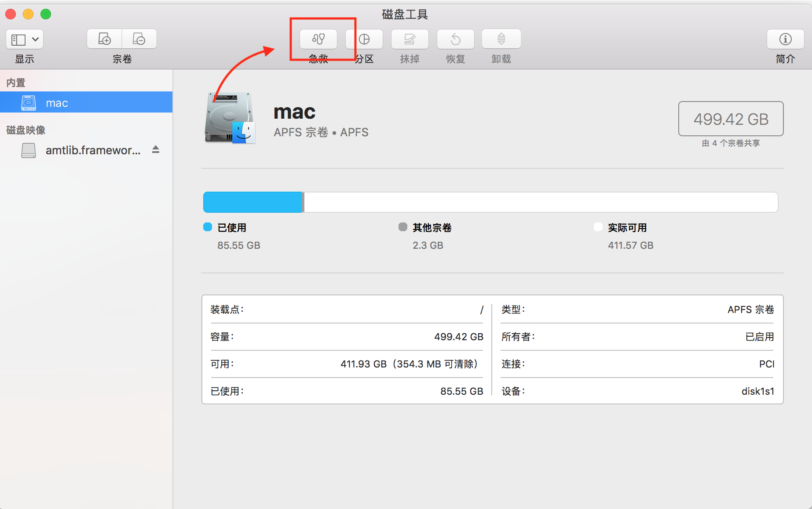Click the disk image icon beside amtlib.framewor...

click(x=29, y=150)
